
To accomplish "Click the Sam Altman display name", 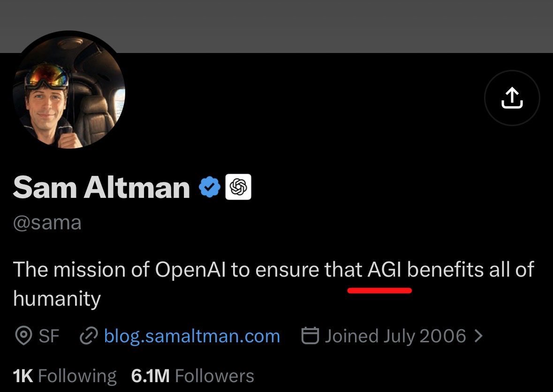I will click(x=102, y=187).
